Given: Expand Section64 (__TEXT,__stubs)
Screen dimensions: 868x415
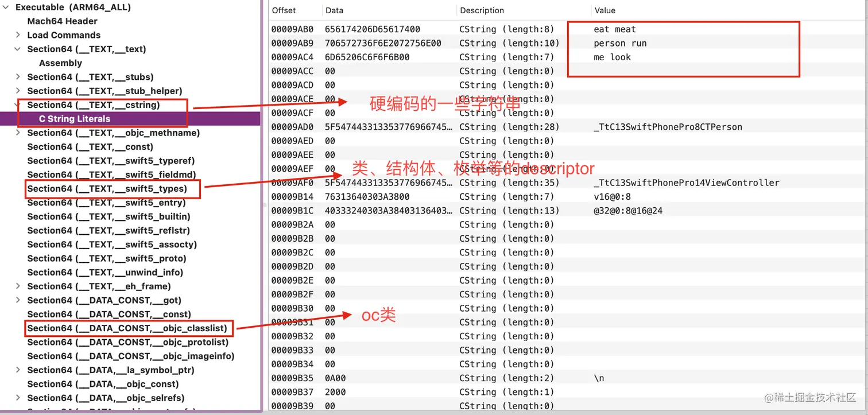Looking at the screenshot, I should coord(17,77).
